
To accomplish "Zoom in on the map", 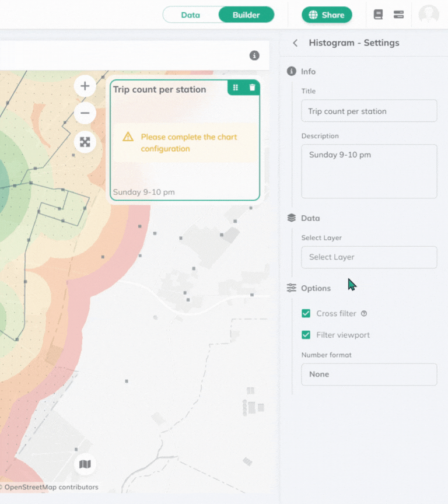I will (x=85, y=86).
